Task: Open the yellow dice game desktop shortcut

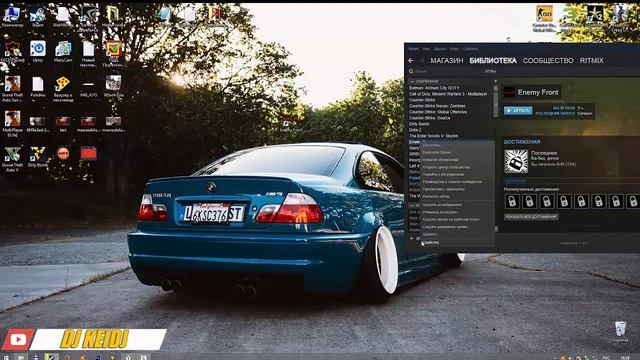Action: point(63,88)
